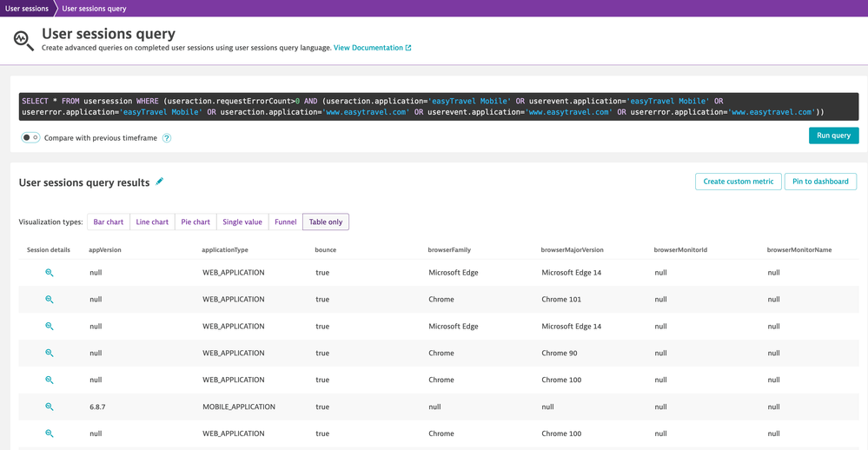Click magnifier icon for MOBILE_APPLICATION row
Viewport: 868px width, 450px height.
click(x=50, y=407)
